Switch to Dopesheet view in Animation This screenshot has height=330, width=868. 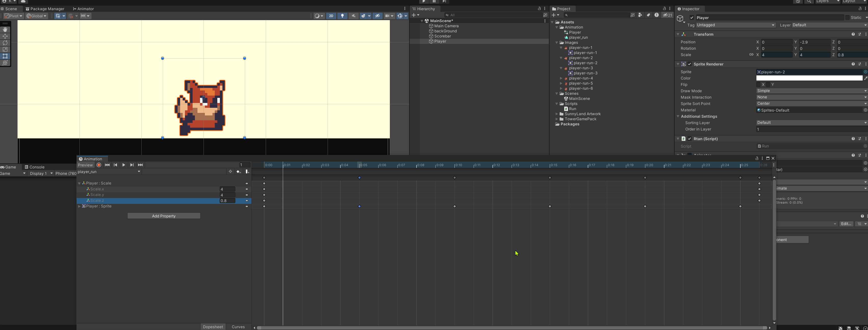click(x=213, y=327)
